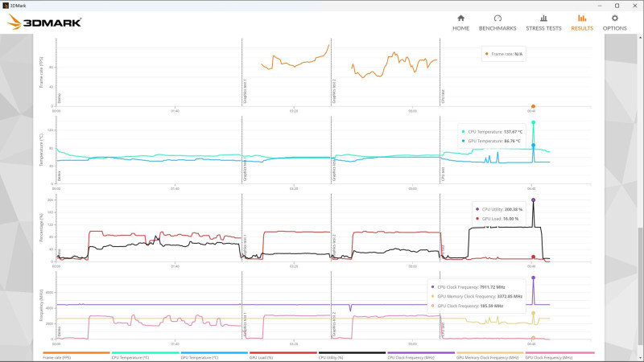This screenshot has height=362, width=644.
Task: Click 'Graphics test 1' marker in temperature chart
Action: coord(245,169)
